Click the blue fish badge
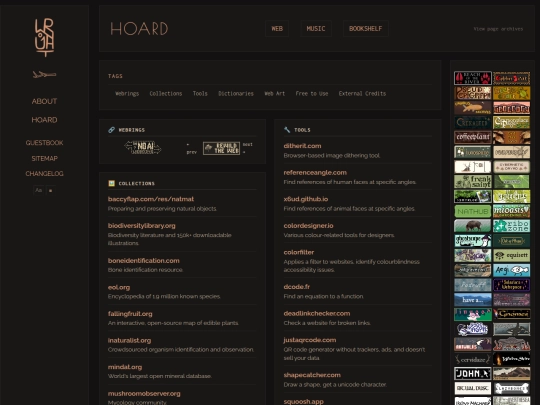Screen dimensions: 540x405 [x=511, y=270]
